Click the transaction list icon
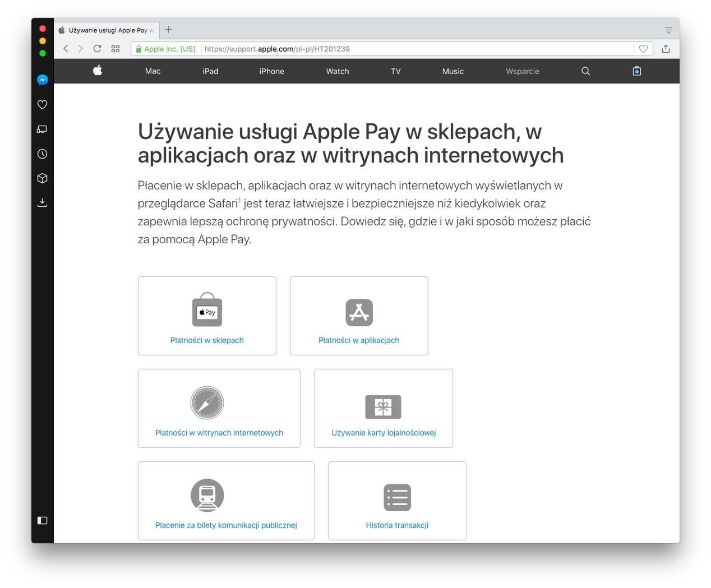The width and height of the screenshot is (711, 588). pos(397,498)
